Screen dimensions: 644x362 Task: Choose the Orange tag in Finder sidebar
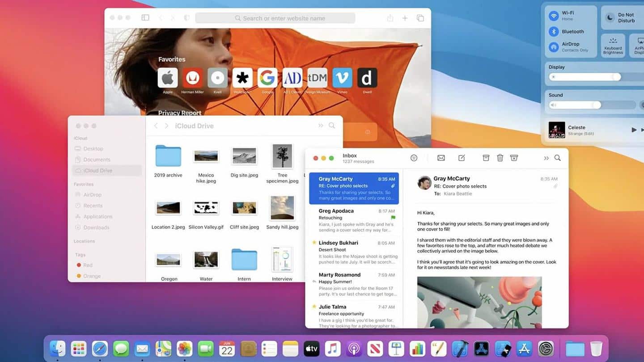89,276
